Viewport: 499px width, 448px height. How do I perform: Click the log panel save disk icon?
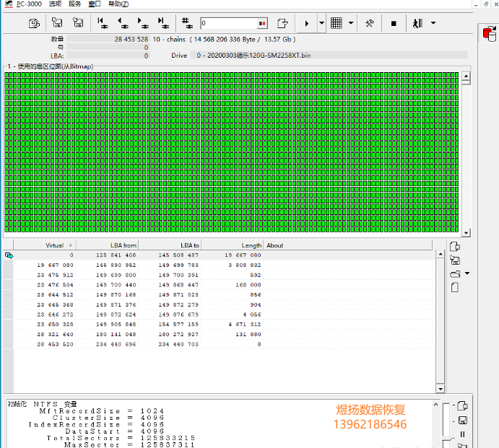point(462,421)
